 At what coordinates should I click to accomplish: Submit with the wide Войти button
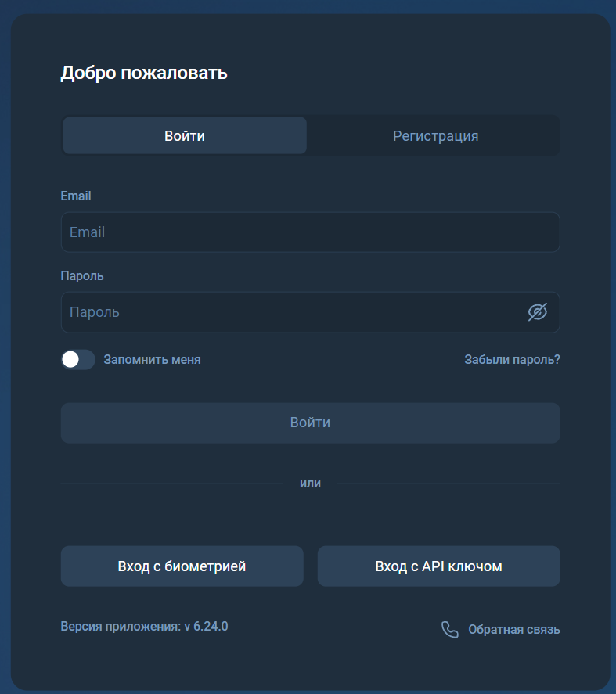311,423
